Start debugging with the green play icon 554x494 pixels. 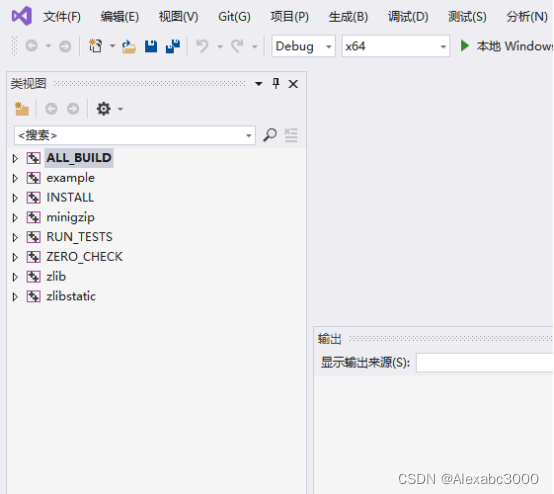click(465, 46)
